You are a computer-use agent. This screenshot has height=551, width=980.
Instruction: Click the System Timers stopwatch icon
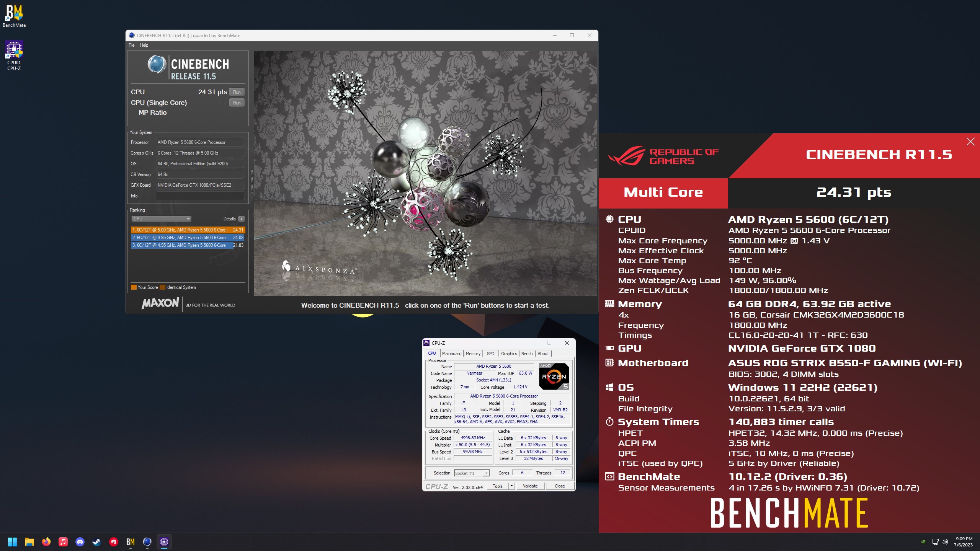[609, 422]
